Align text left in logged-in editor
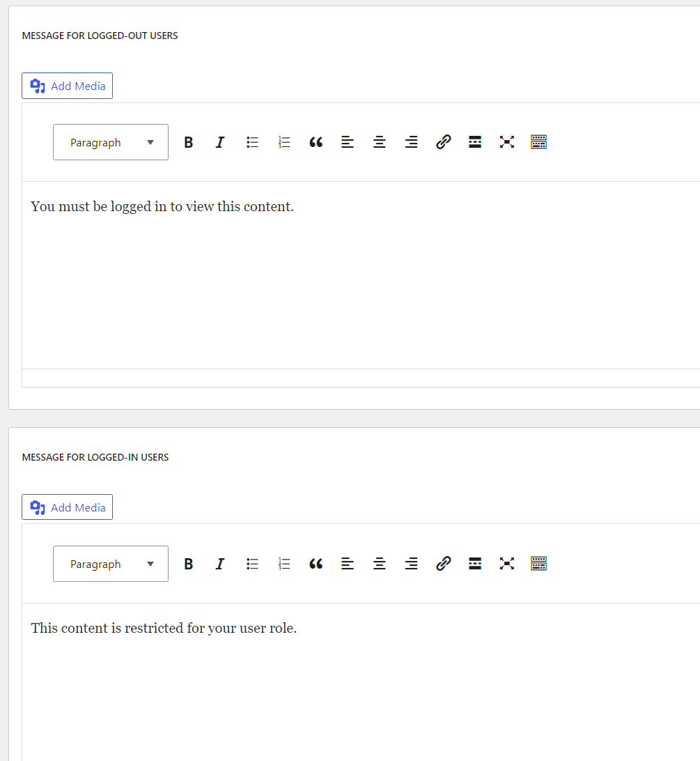Viewport: 700px width, 761px height. pyautogui.click(x=348, y=564)
